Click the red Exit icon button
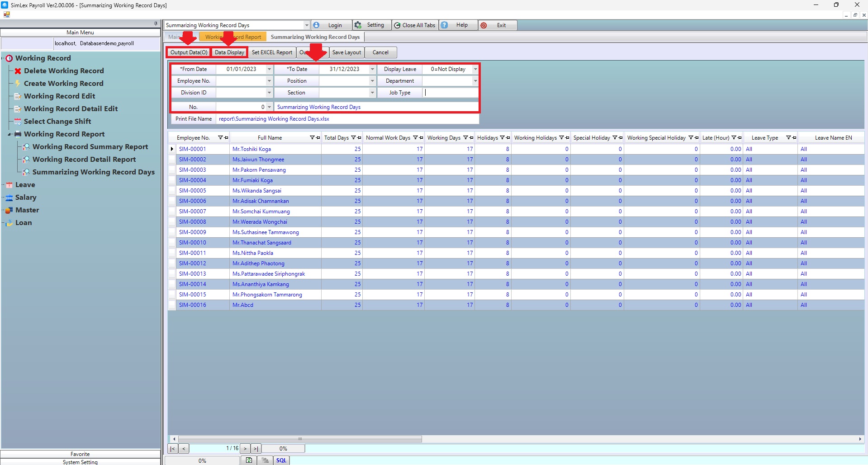868x465 pixels. point(484,25)
